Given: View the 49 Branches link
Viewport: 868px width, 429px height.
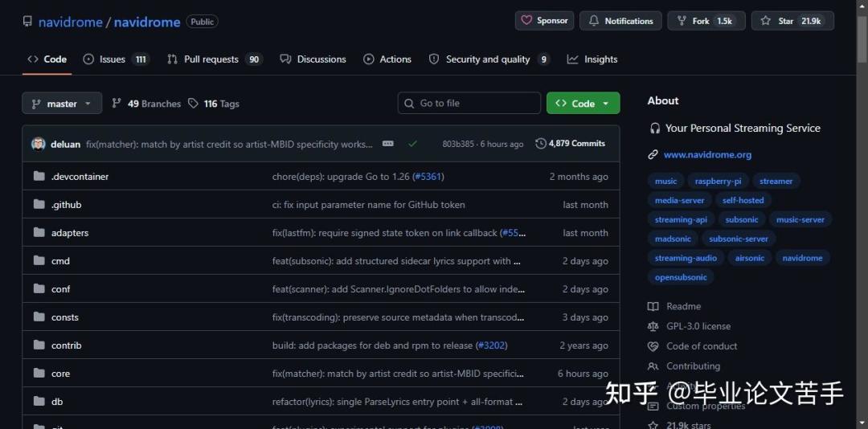Looking at the screenshot, I should (x=146, y=104).
